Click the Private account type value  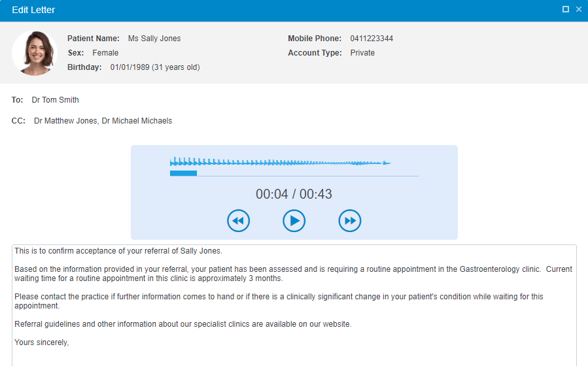[x=362, y=53]
